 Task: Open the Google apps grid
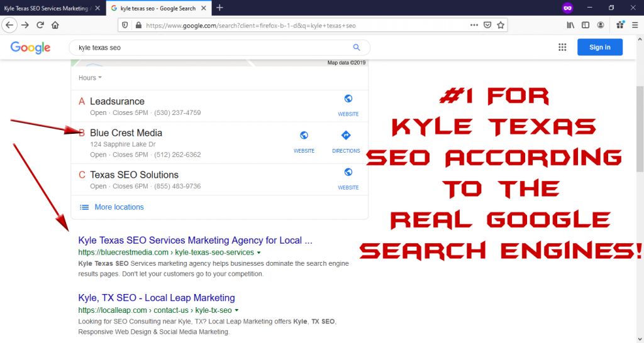tap(562, 47)
